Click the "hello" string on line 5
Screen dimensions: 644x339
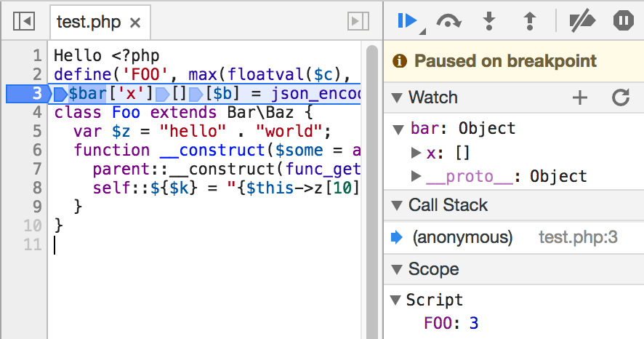click(x=193, y=131)
